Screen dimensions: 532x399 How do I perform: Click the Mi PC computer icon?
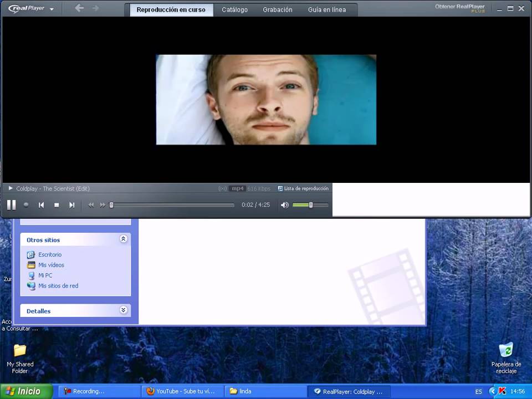31,275
